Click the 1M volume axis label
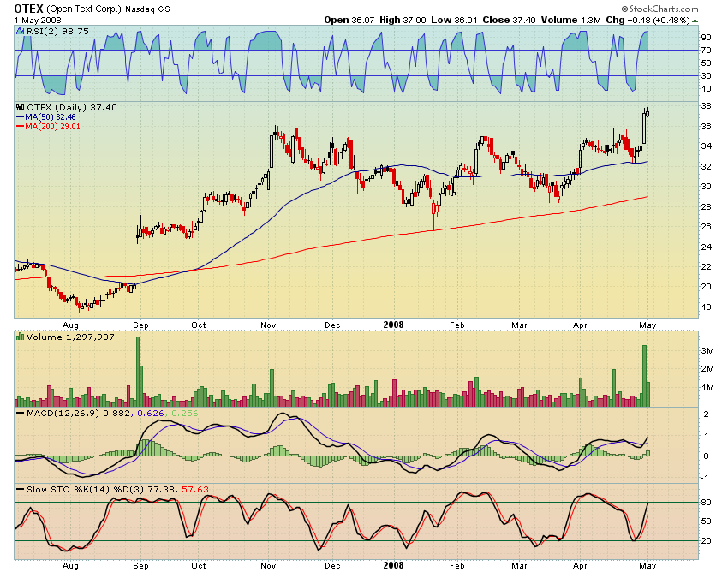This screenshot has width=728, height=572. coord(707,388)
